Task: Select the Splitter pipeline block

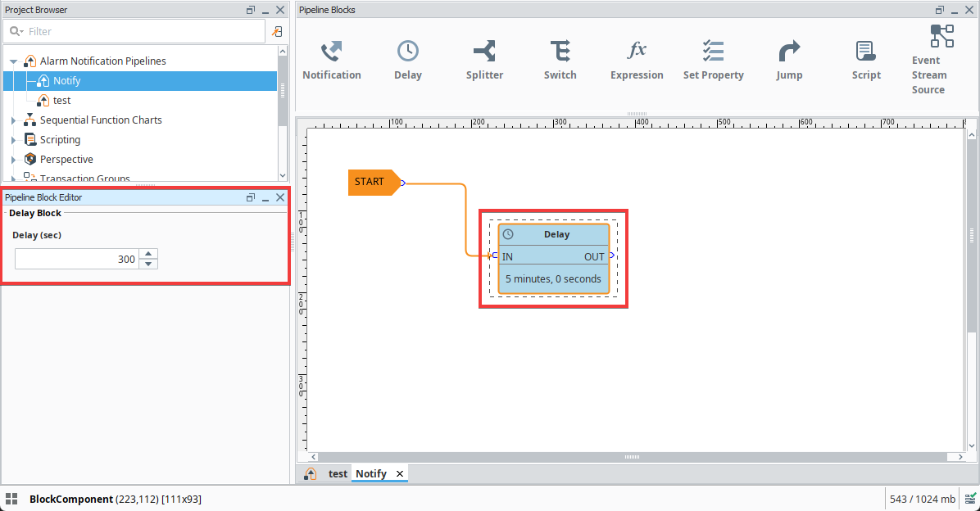Action: 484,61
